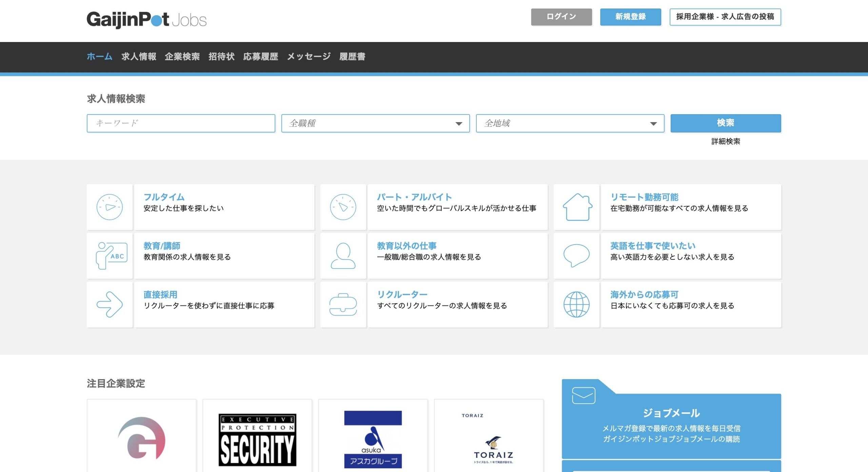
Task: Open the 詳細検索 advanced search link
Action: click(x=726, y=141)
